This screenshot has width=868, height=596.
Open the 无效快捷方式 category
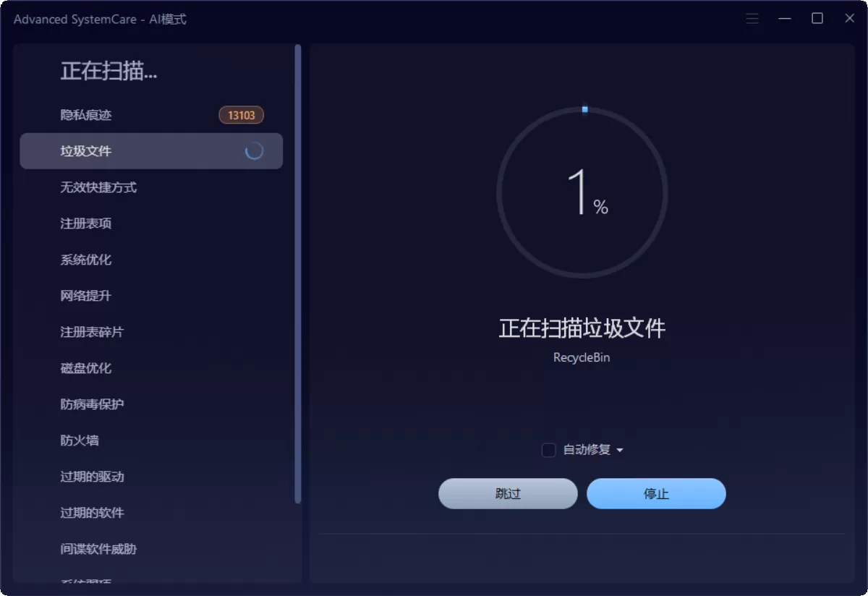pyautogui.click(x=97, y=187)
